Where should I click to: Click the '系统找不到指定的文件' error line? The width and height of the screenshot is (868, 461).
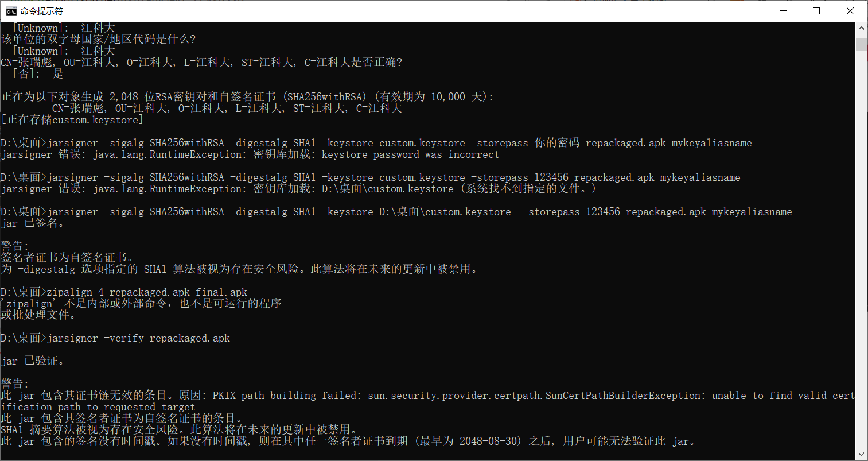pyautogui.click(x=299, y=188)
